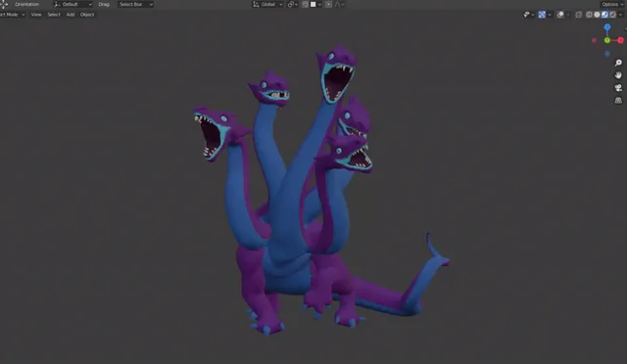Click the zoom view magnifier icon
The height and width of the screenshot is (364, 627).
[618, 63]
